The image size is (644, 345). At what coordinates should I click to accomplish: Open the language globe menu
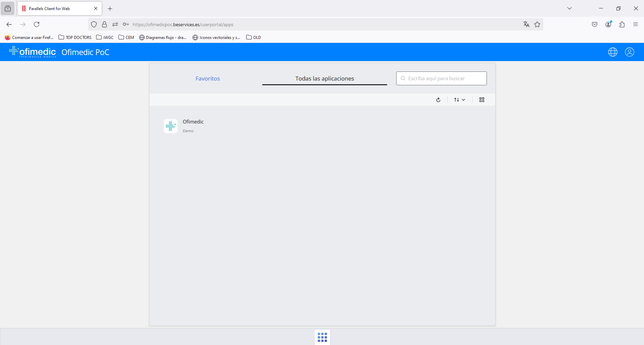pos(613,52)
